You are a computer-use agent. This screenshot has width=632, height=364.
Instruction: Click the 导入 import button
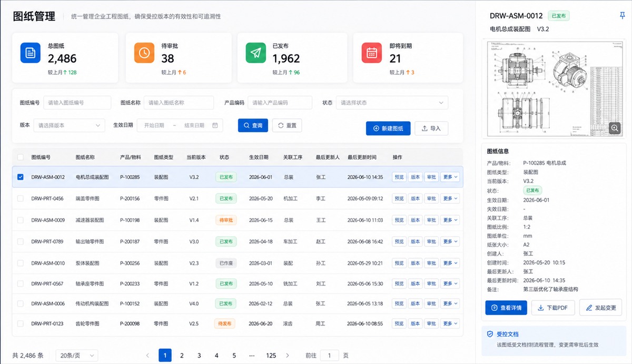[x=431, y=129]
